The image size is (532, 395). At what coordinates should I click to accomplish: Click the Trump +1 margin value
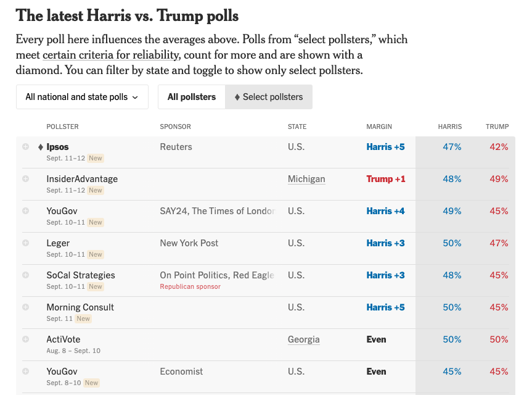point(386,179)
